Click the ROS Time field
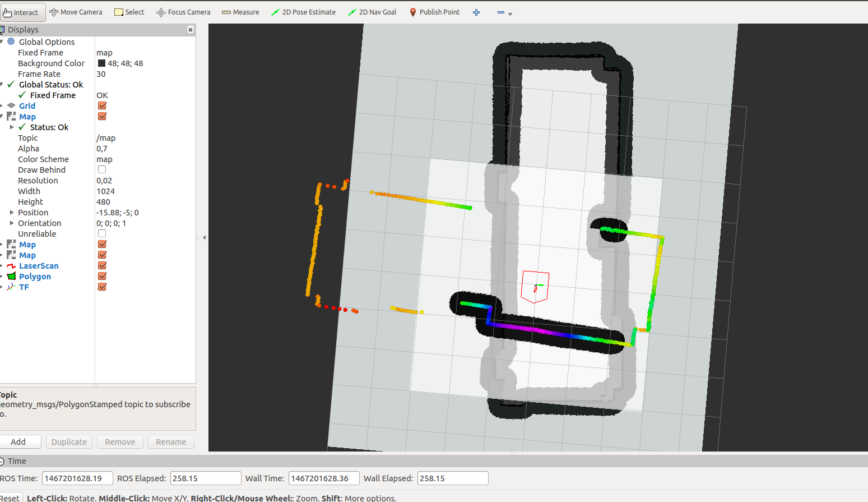The image size is (868, 502). 77,478
